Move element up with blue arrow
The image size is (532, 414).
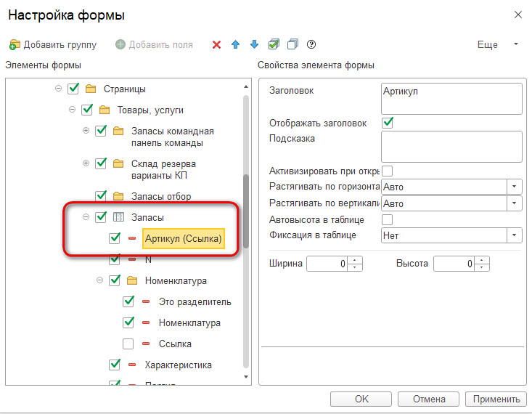[235, 44]
